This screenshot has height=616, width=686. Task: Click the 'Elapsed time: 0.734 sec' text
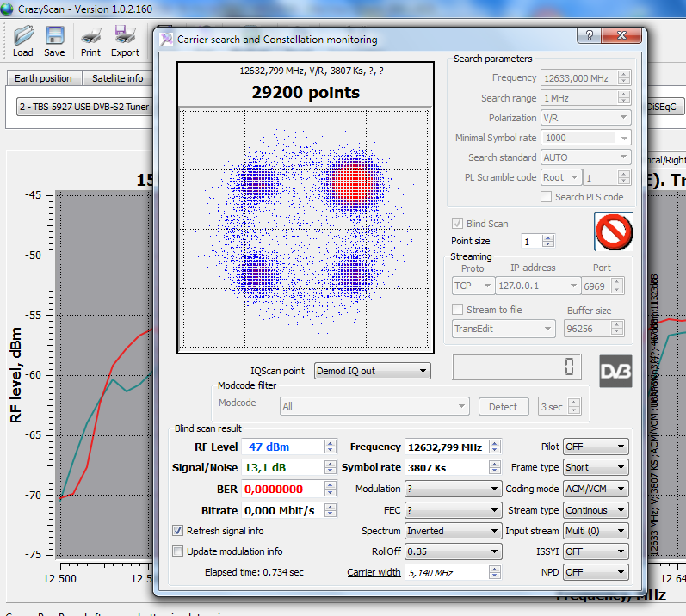[x=254, y=572]
